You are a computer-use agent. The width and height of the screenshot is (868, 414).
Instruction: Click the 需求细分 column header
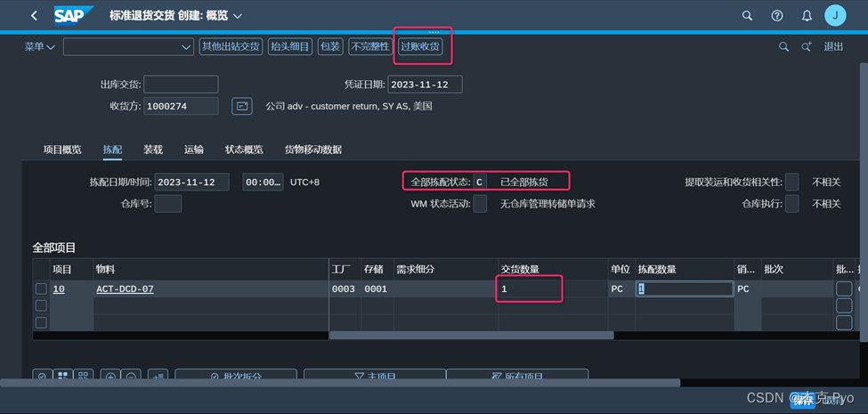click(x=446, y=269)
